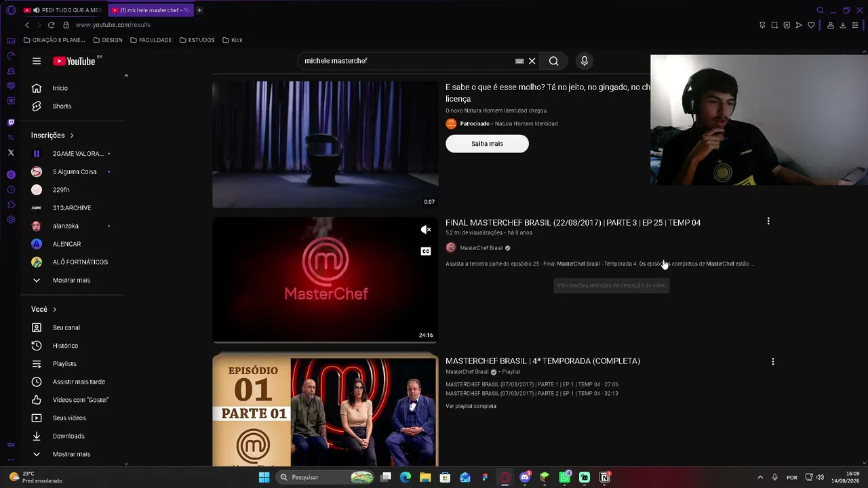Viewport: 868px width, 488px height.
Task: Open the on-screen keyboard icon in search box
Action: click(x=519, y=61)
